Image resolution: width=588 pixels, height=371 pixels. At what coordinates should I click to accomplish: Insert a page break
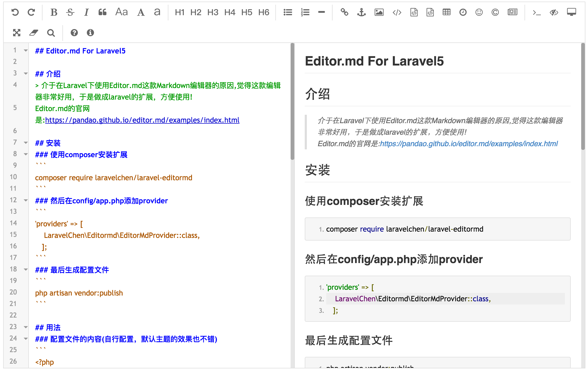click(x=512, y=12)
